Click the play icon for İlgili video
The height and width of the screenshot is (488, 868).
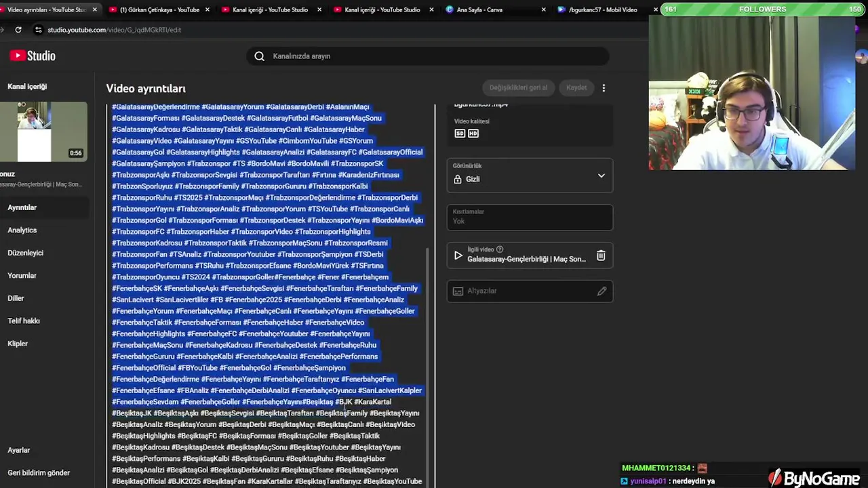click(x=458, y=256)
